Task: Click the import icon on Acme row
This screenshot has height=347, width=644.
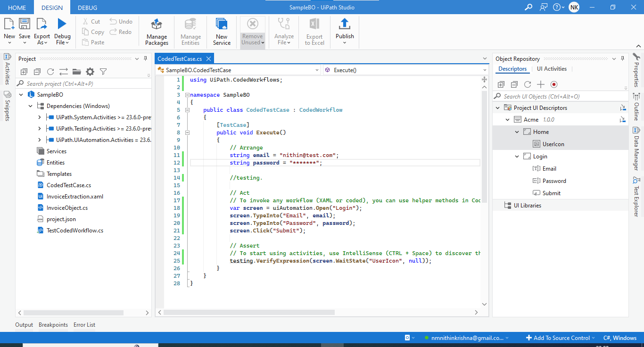Action: [623, 120]
